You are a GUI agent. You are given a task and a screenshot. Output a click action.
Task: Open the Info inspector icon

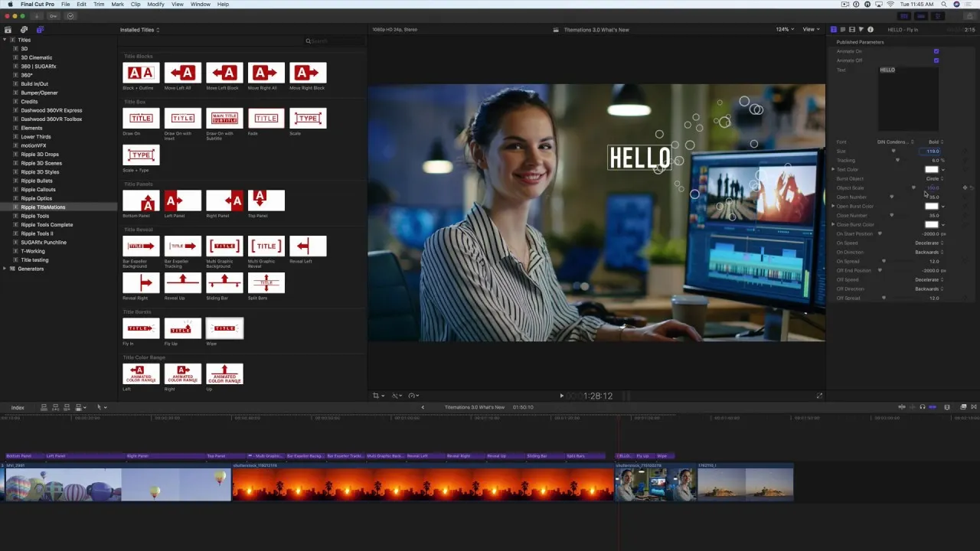871,29
